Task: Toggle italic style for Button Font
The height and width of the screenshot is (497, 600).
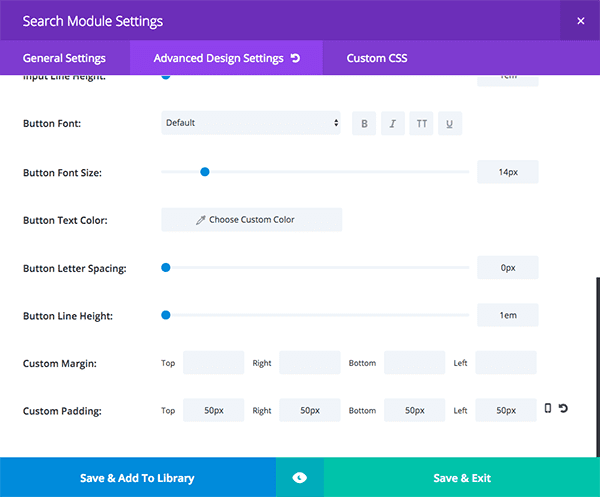Action: point(393,124)
